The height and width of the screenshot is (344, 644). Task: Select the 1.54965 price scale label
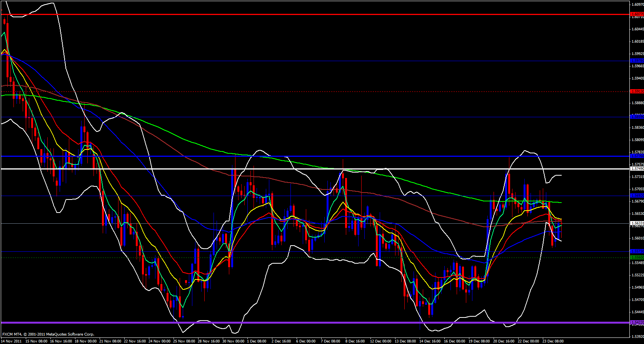[x=637, y=287]
